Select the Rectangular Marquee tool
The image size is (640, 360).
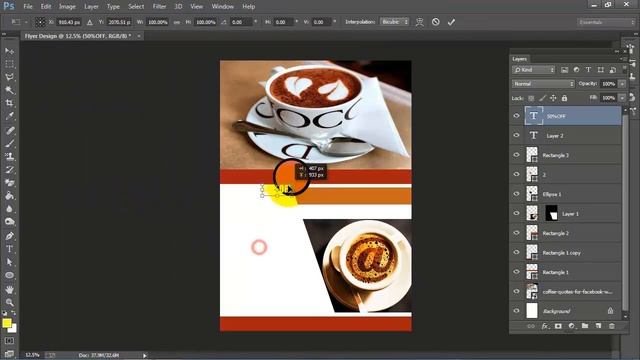(x=9, y=64)
